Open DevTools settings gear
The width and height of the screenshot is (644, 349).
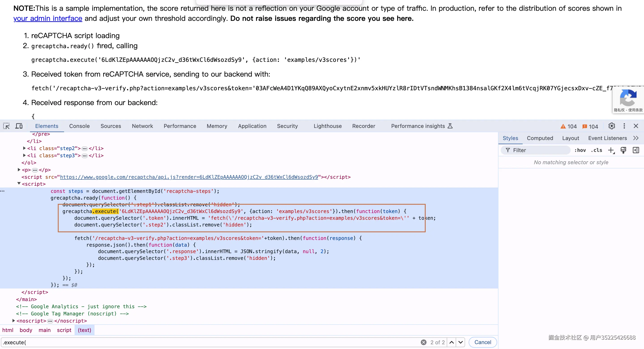tap(612, 126)
